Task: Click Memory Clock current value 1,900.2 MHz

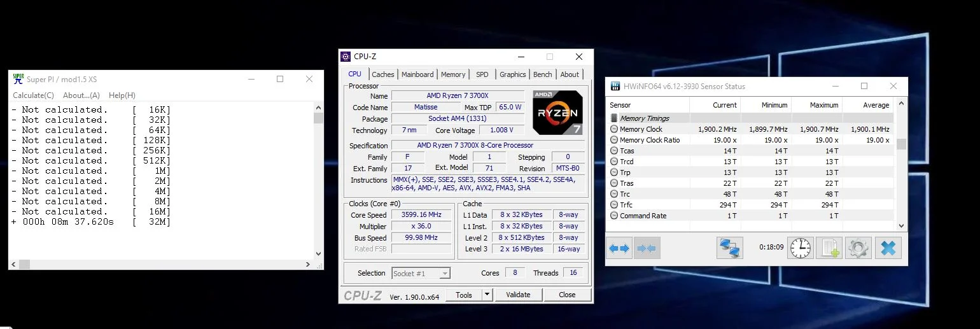Action: pyautogui.click(x=717, y=129)
